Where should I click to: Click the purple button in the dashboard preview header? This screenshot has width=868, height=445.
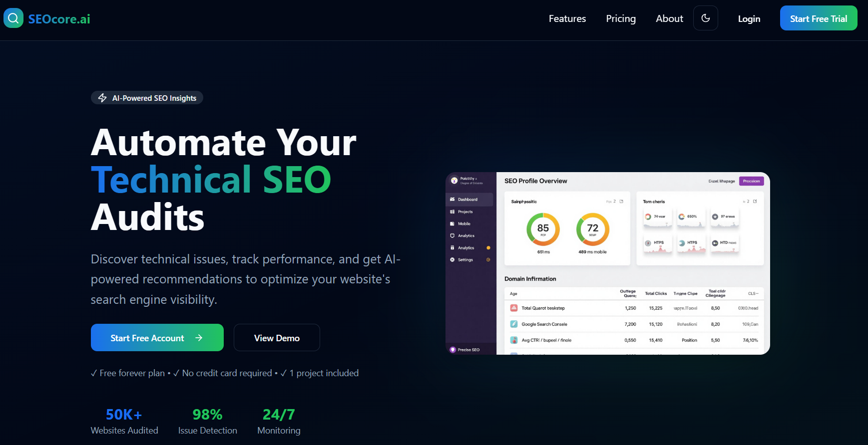(x=751, y=181)
